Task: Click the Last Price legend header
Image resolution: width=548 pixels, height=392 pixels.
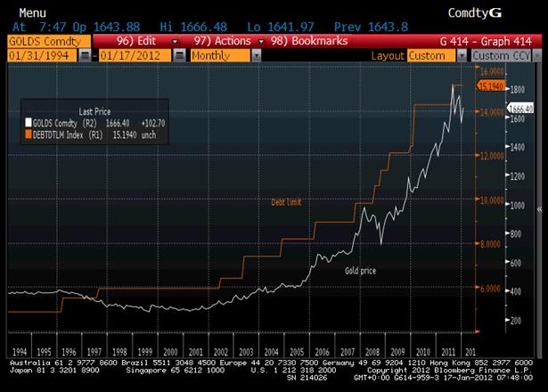Action: [x=94, y=111]
